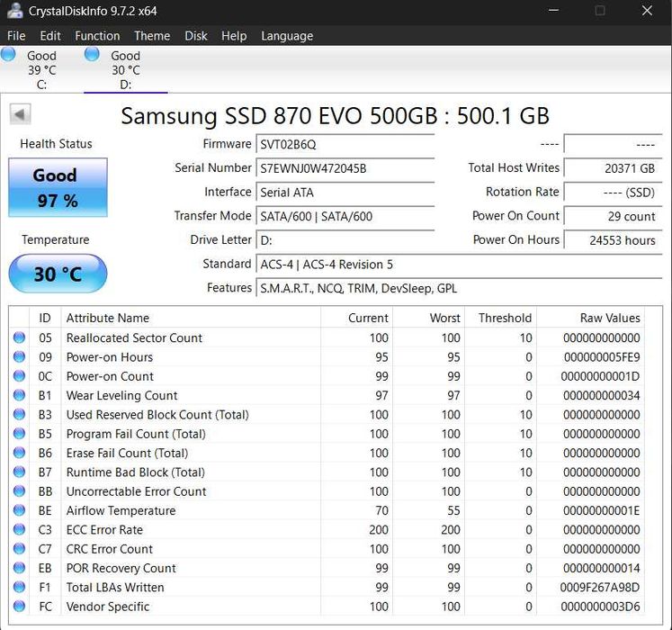
Task: Click the status icon for Power-on Hours
Action: point(19,356)
